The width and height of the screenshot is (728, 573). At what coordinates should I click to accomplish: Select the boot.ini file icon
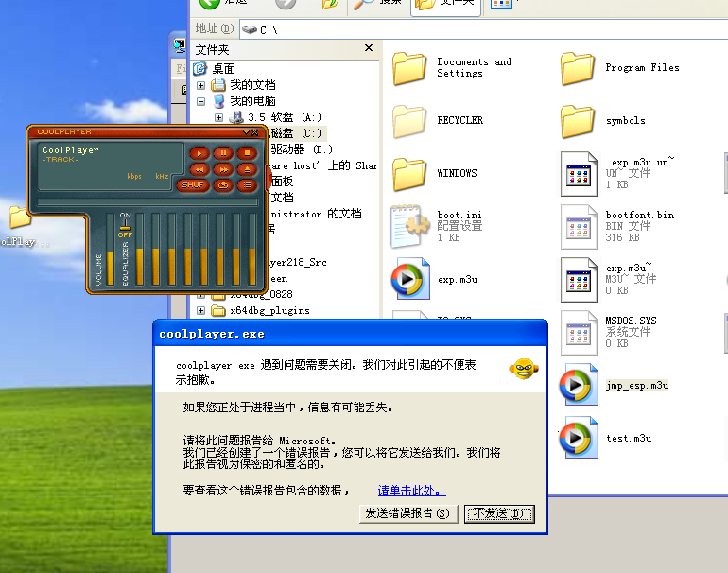tap(410, 226)
